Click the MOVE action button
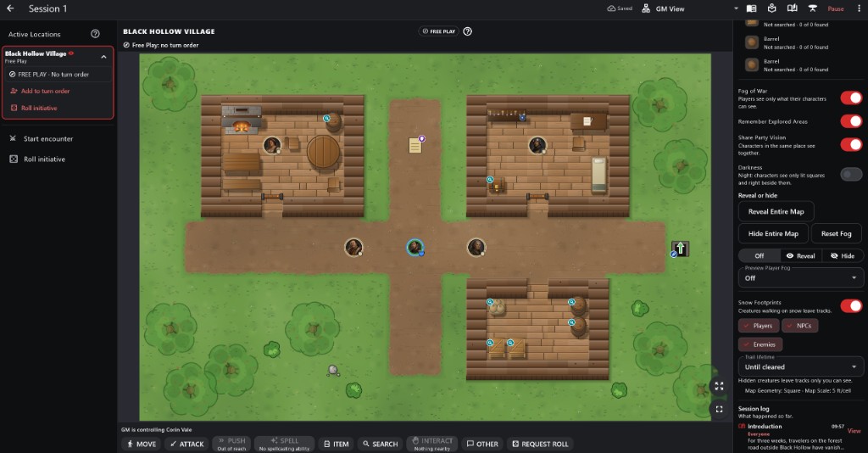868x453 pixels. (142, 444)
